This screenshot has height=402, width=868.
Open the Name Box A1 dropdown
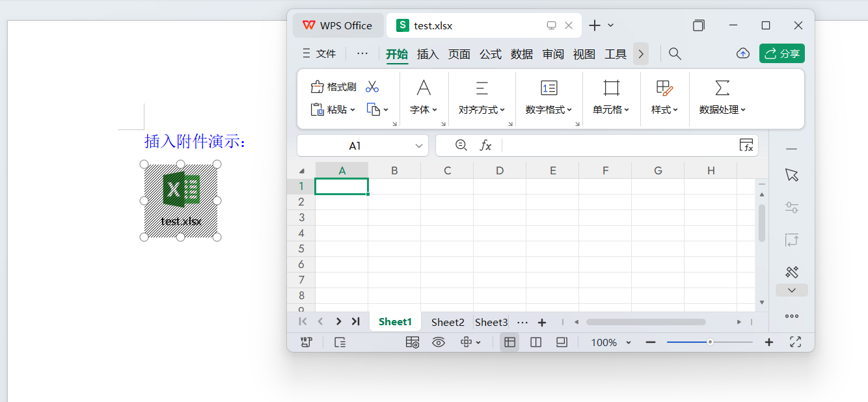[x=419, y=146]
